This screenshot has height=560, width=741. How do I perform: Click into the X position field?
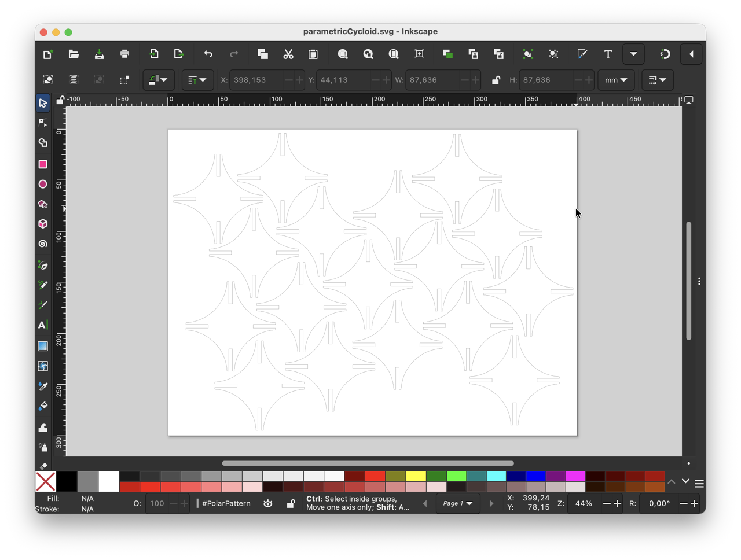[x=258, y=80]
